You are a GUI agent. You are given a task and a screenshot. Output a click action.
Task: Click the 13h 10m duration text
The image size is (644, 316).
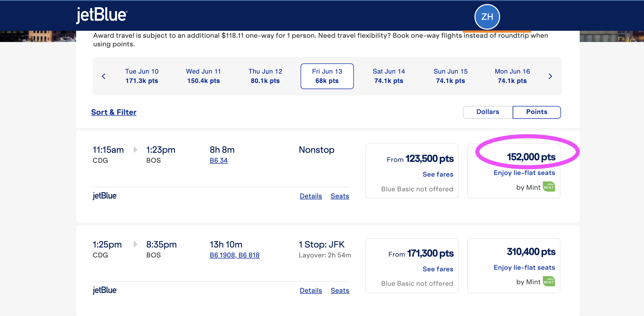[x=226, y=245]
